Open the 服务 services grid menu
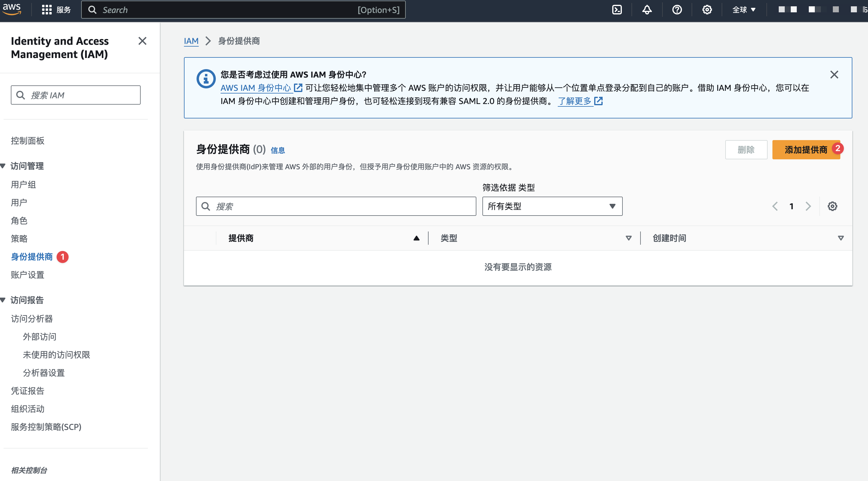 click(x=56, y=10)
